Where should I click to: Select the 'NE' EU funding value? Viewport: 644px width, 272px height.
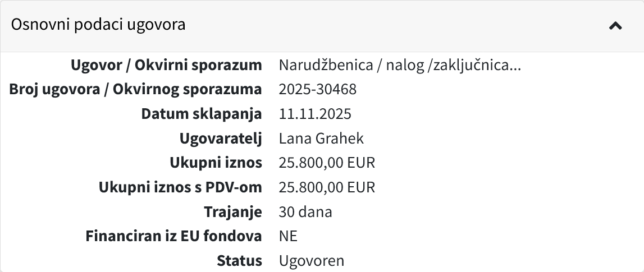(x=288, y=236)
